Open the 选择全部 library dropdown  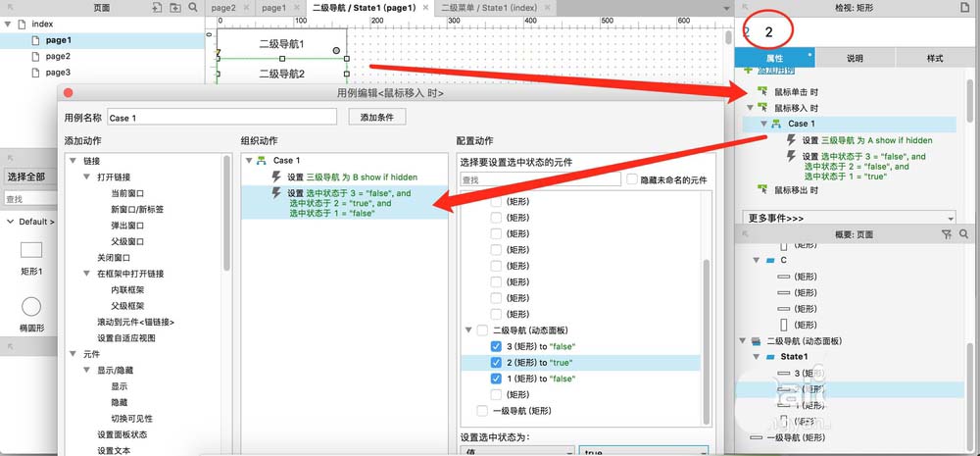[28, 177]
